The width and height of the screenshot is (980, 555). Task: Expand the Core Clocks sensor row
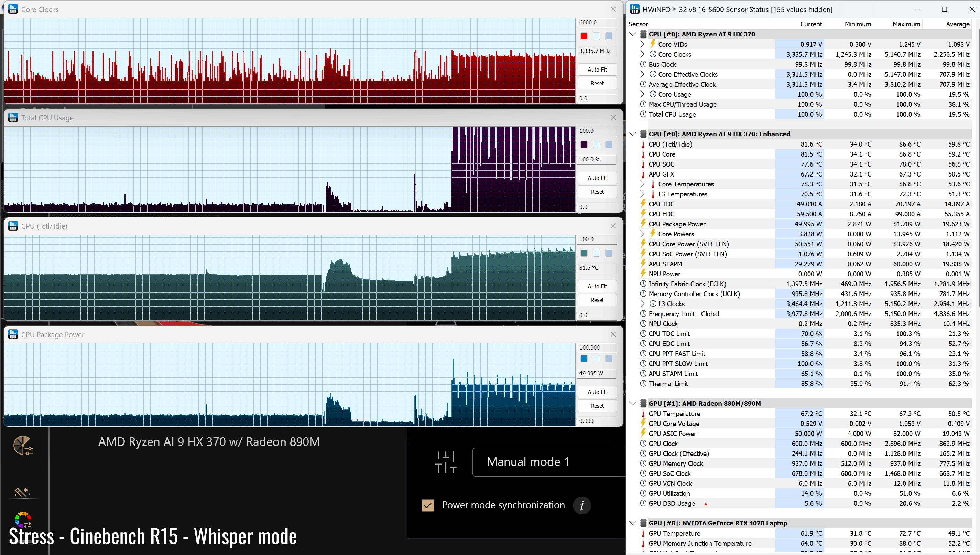(x=642, y=54)
